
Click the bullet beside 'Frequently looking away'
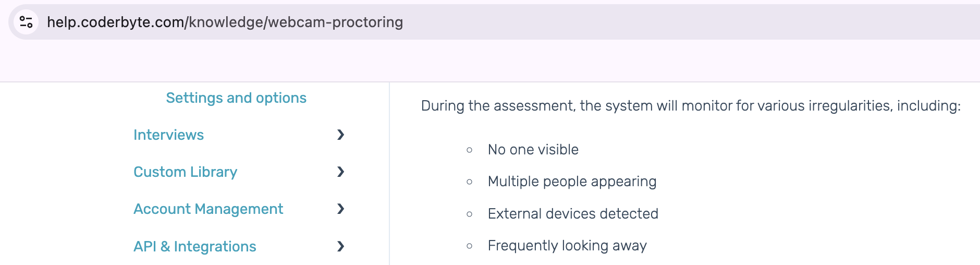point(469,246)
